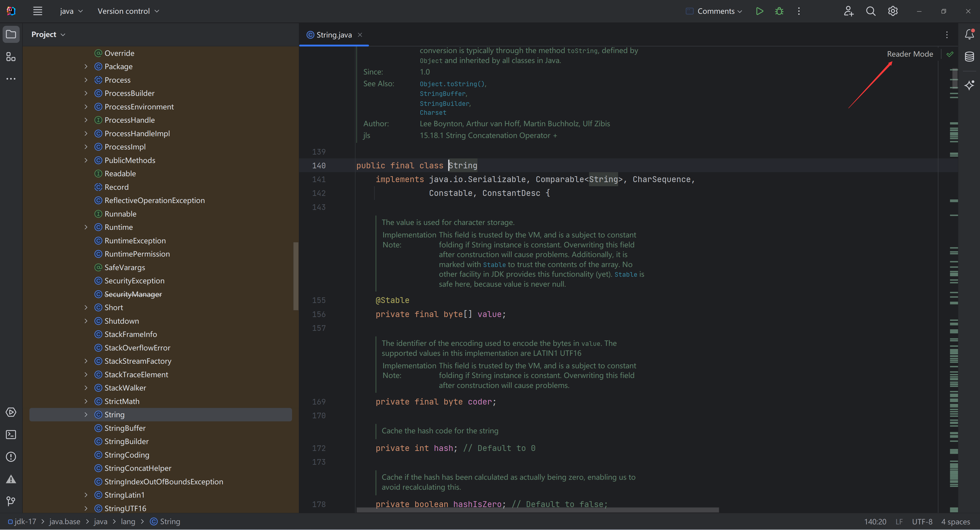Open the Terminal tool window
The width and height of the screenshot is (980, 530).
pyautogui.click(x=11, y=435)
